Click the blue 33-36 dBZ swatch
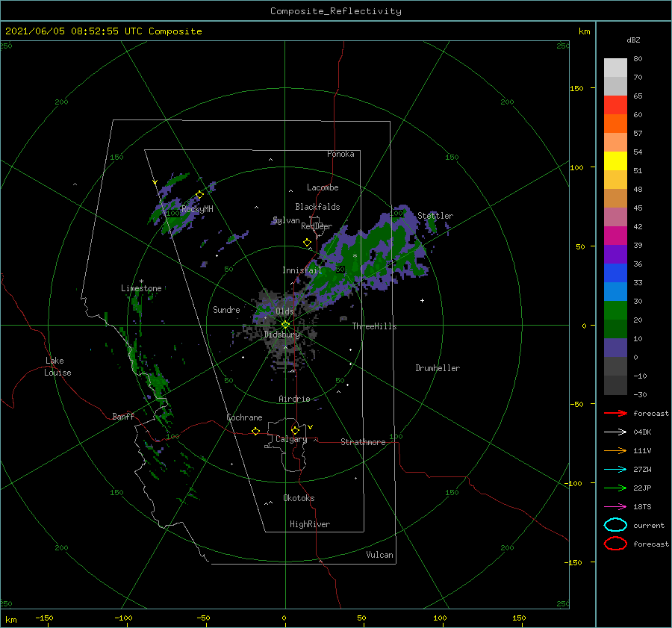672x628 pixels. [615, 273]
